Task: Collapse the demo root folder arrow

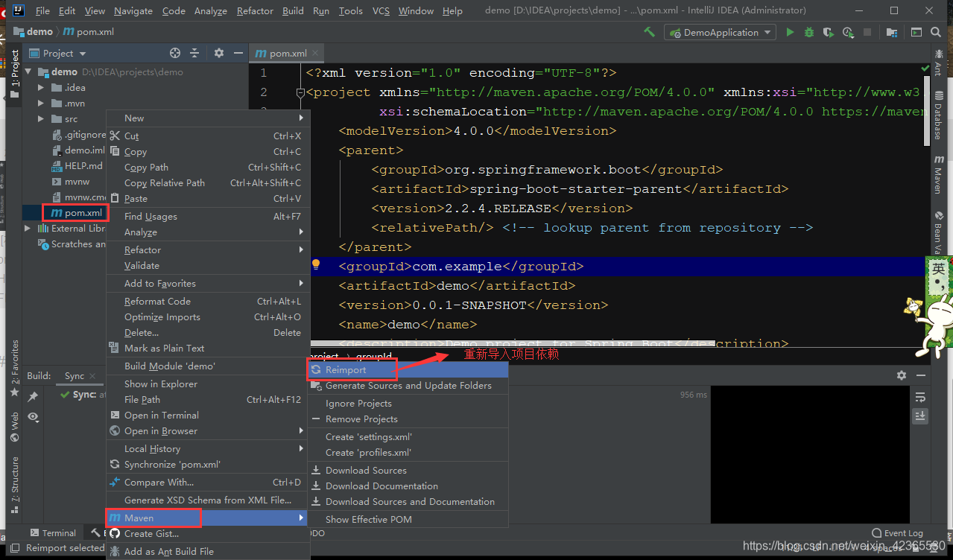Action: click(x=29, y=71)
